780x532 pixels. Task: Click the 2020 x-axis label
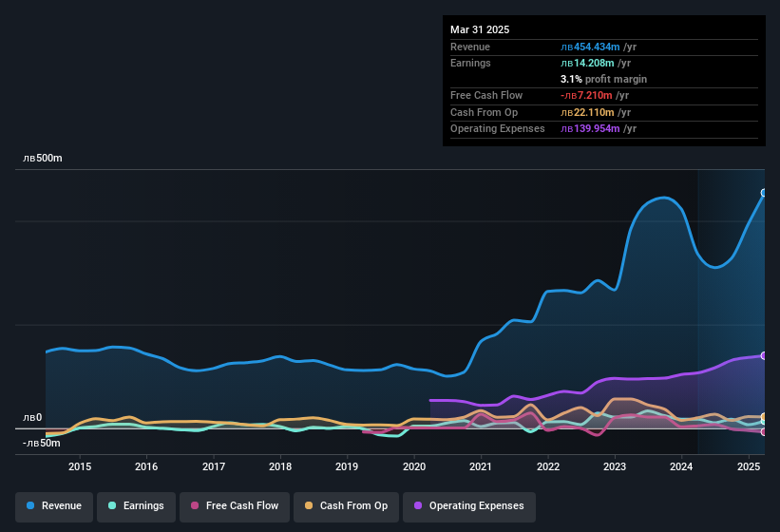(414, 466)
